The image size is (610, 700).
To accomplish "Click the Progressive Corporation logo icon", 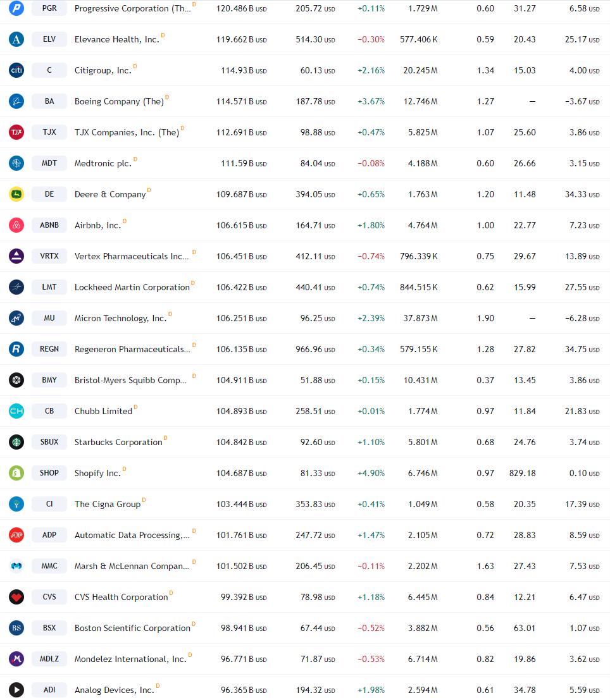I will point(16,8).
